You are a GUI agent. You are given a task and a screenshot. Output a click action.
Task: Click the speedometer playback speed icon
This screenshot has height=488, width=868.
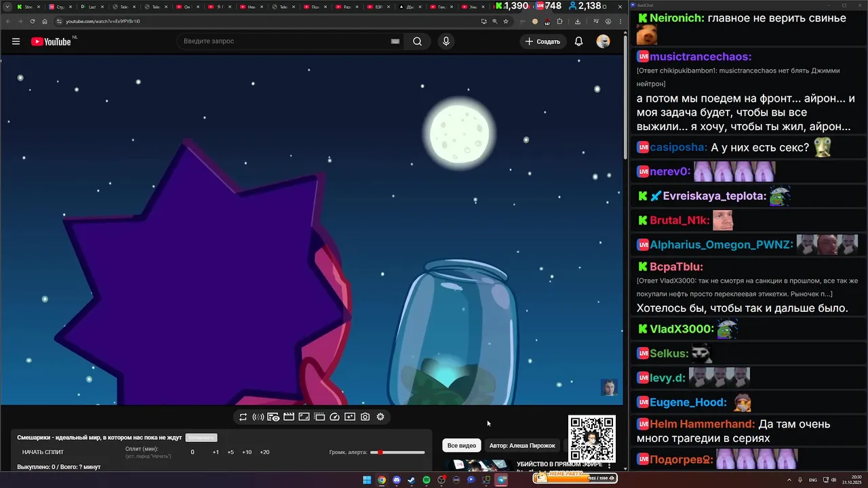pos(334,417)
